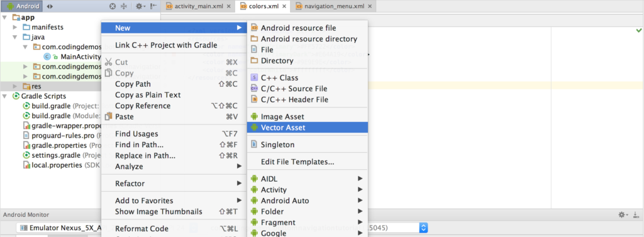This screenshot has height=237, width=644.
Task: Click the Vector Asset android icon
Action: coord(254,128)
